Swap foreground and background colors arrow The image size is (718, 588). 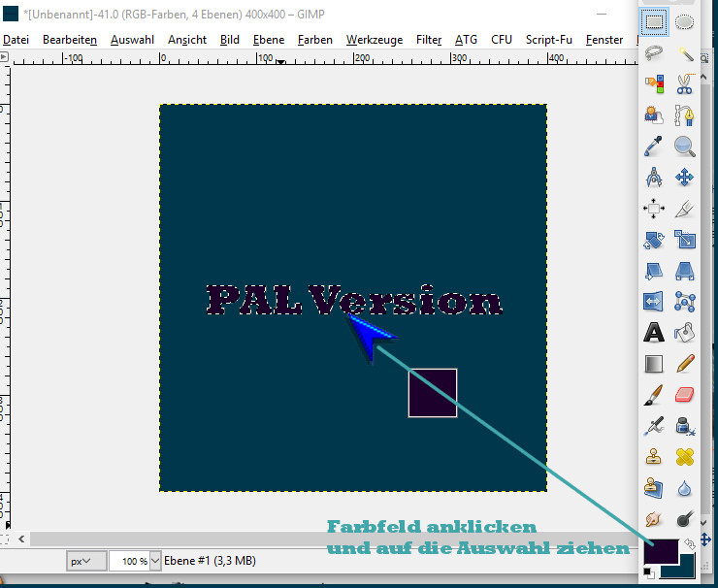tap(690, 544)
